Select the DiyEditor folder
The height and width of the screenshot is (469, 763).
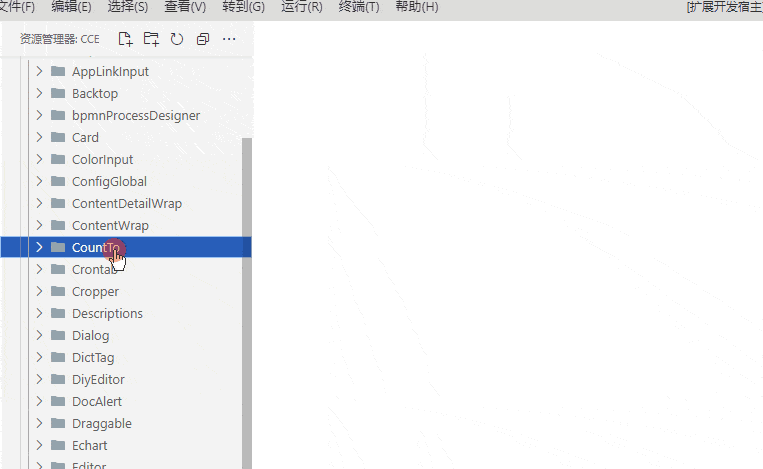click(98, 379)
